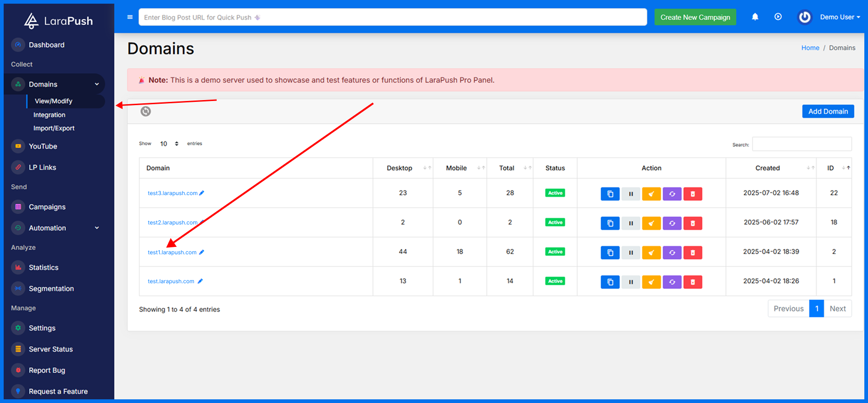Edit test1.larapush.com with pencil icon

tap(202, 252)
